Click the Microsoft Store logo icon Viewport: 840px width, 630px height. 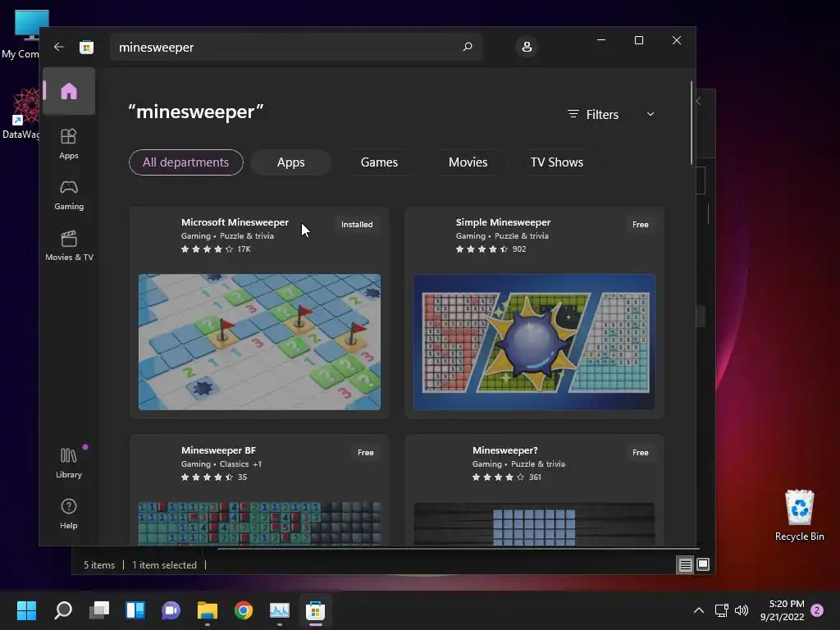point(86,47)
